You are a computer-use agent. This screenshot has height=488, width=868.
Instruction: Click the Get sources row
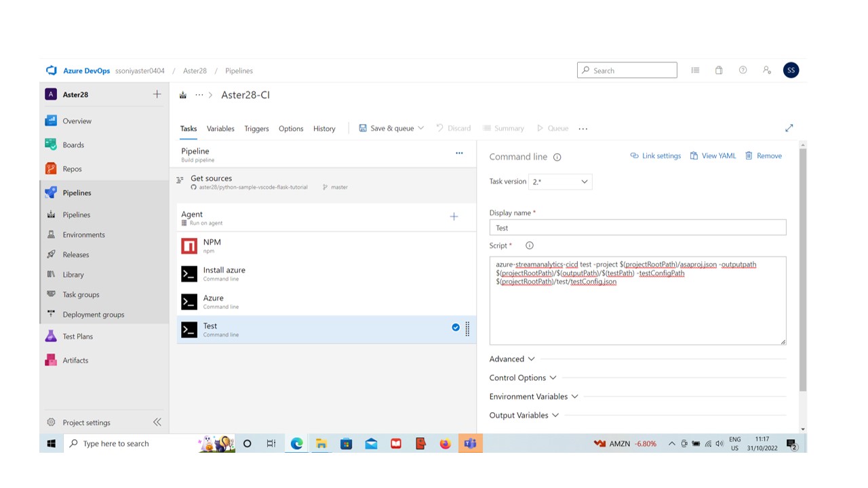tap(326, 182)
